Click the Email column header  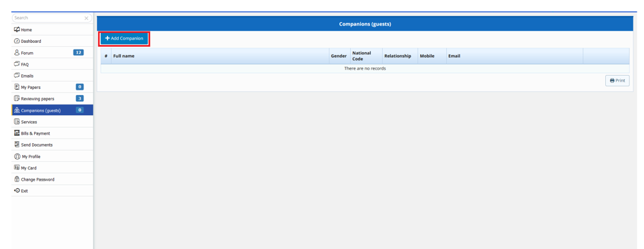coord(514,56)
